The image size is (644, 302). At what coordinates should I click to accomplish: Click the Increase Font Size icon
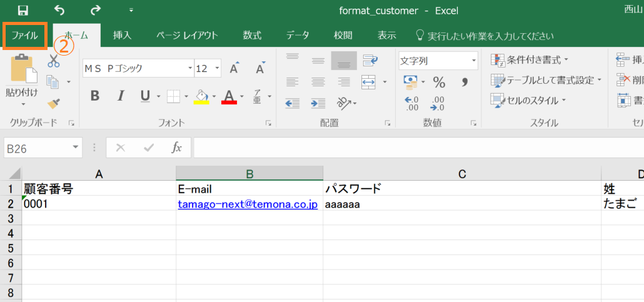[234, 68]
